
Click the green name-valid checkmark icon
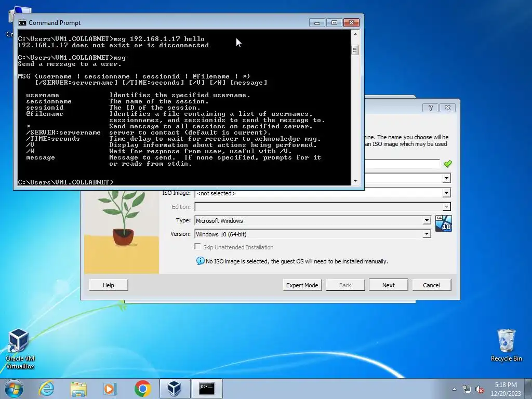(447, 164)
